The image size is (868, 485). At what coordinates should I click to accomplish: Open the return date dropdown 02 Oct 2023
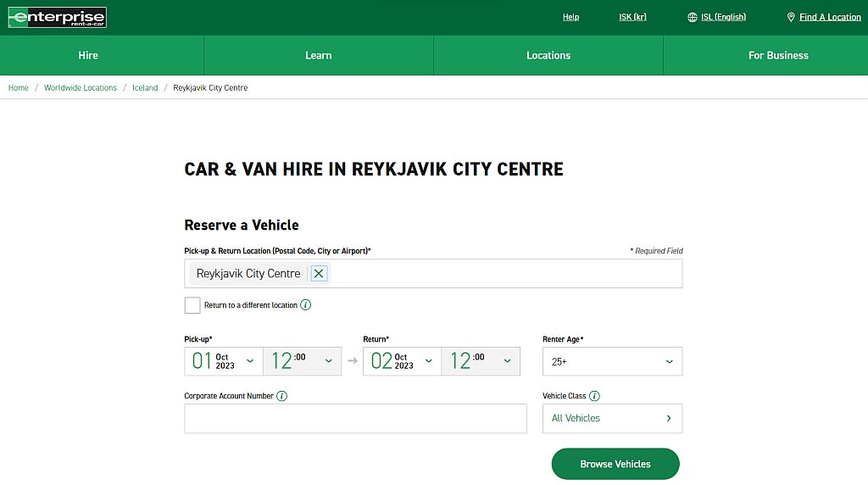[402, 361]
